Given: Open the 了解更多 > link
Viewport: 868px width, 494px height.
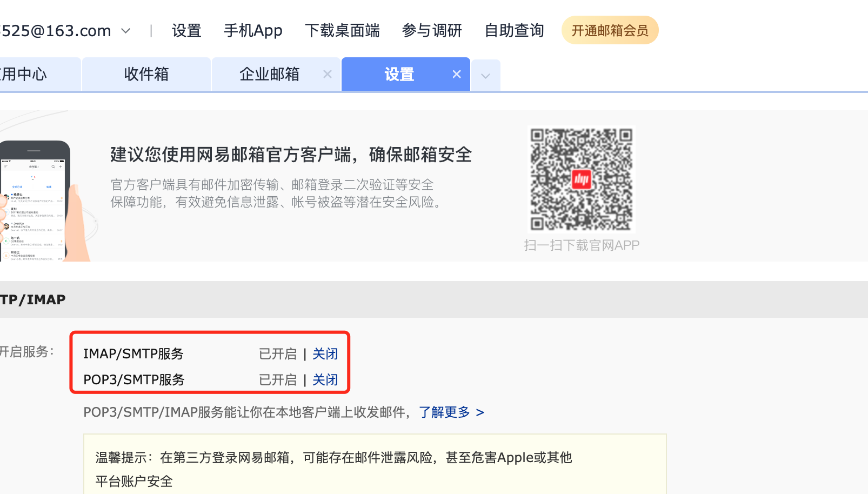Looking at the screenshot, I should tap(451, 412).
